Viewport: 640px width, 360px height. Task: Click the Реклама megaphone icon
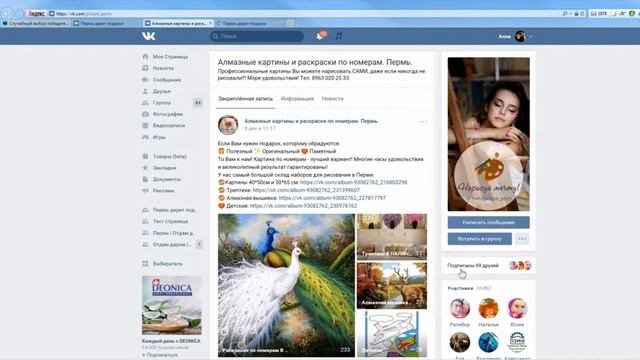[x=145, y=190]
